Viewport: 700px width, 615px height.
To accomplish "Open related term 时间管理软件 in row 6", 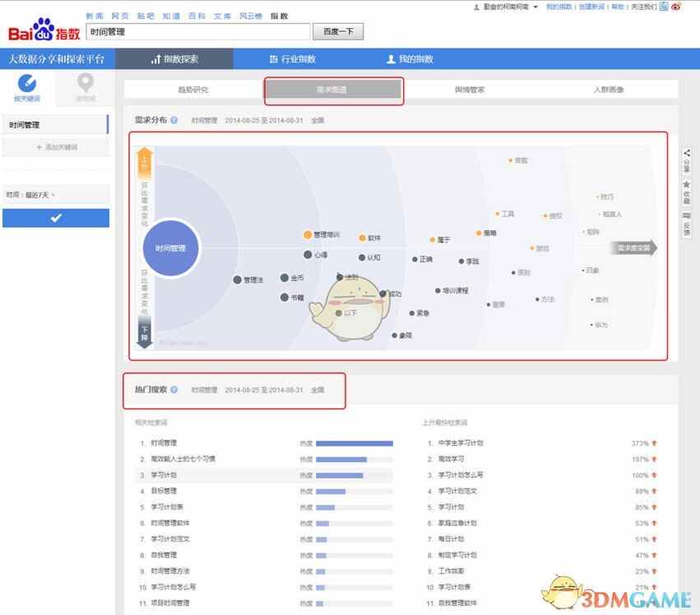I will [x=170, y=523].
